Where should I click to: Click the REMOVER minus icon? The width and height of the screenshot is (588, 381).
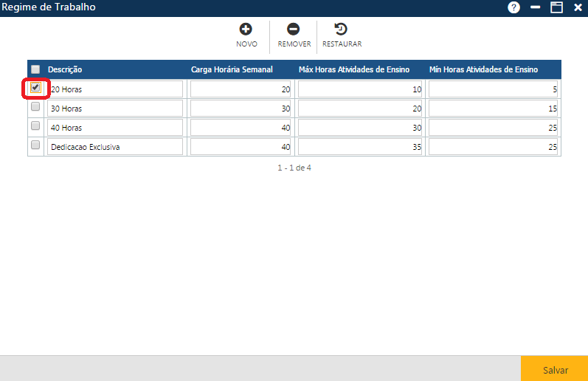click(293, 30)
